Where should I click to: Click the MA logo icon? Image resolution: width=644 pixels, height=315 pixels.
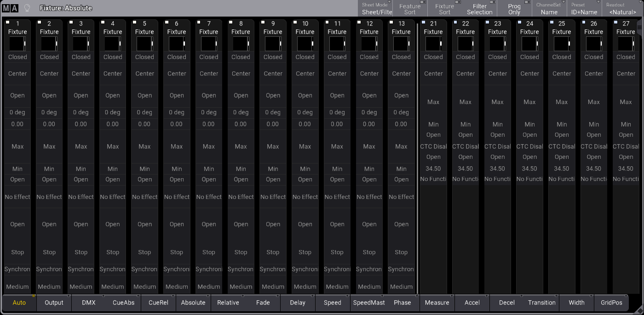pos(11,8)
